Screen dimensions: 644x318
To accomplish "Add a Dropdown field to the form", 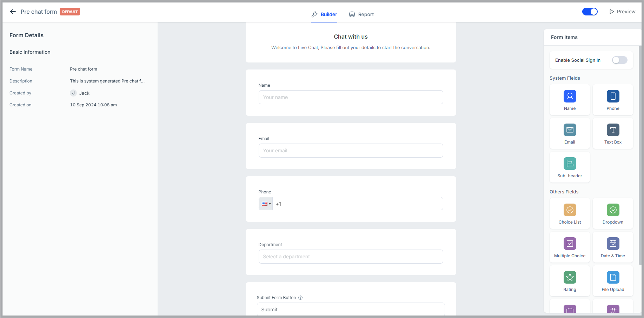I will [x=613, y=213].
